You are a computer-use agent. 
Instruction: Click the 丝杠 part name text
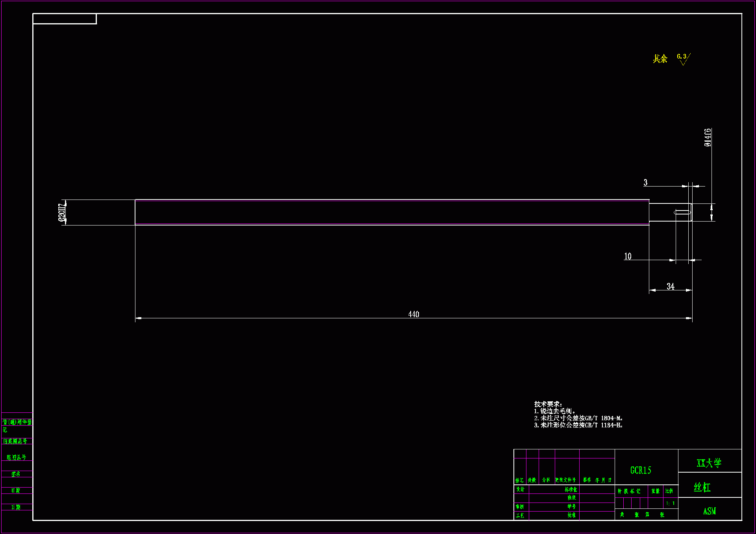[x=702, y=488]
